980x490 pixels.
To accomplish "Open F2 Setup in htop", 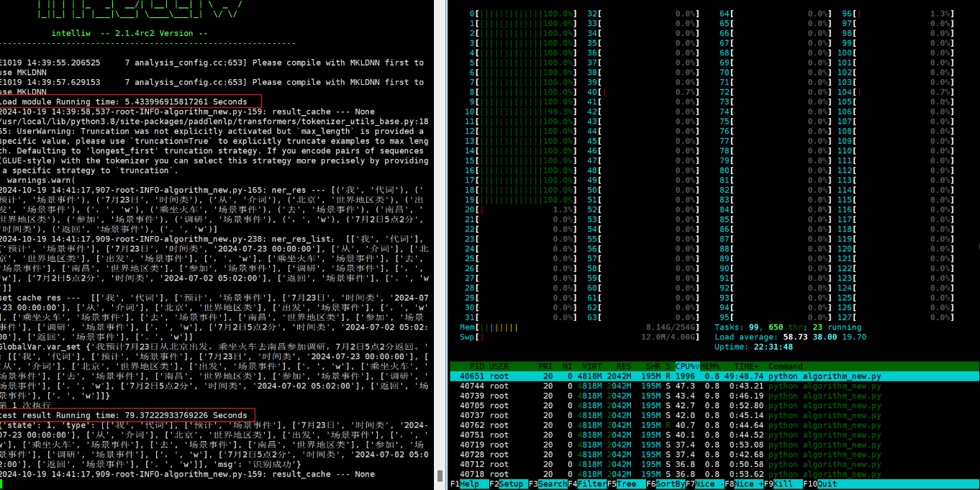I will pos(509,484).
